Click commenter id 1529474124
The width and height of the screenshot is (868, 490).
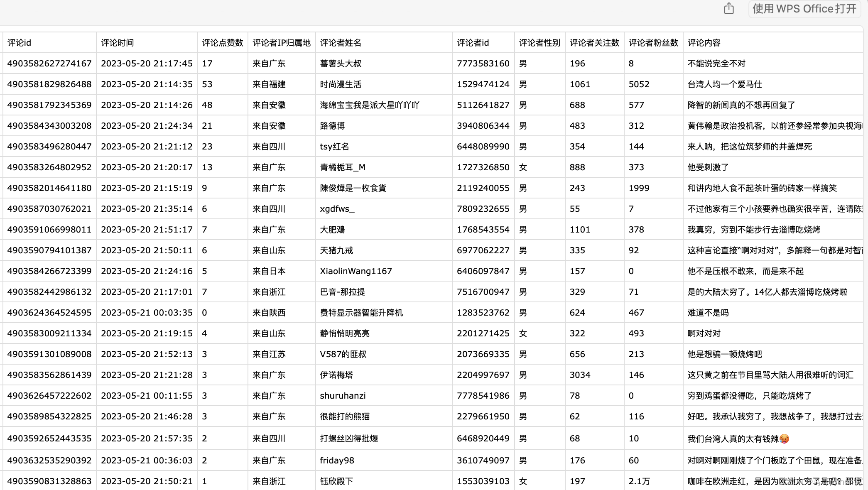[x=483, y=84]
